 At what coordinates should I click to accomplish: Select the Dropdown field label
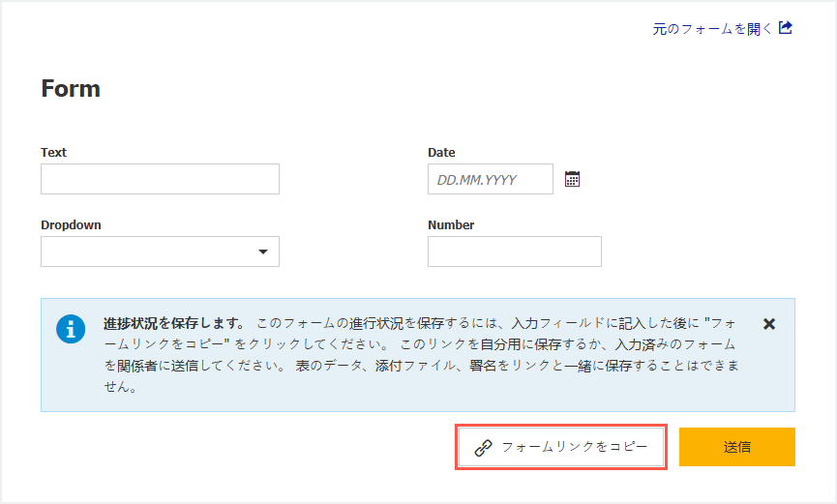point(71,225)
